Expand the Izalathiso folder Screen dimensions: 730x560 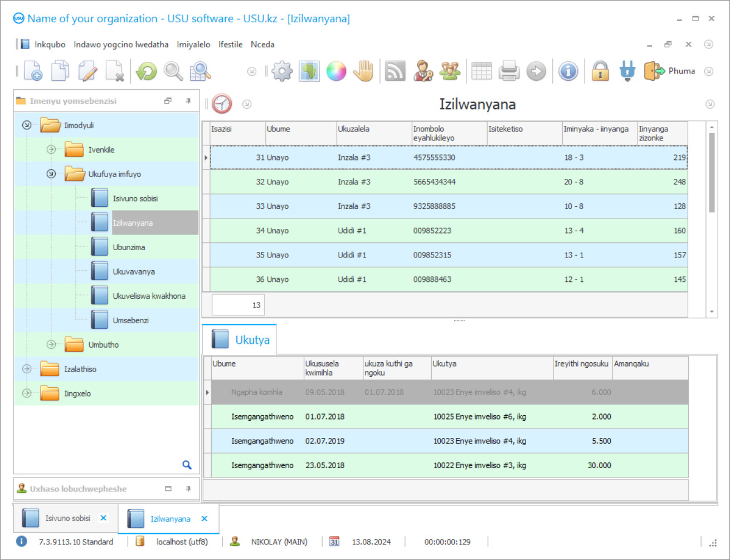pyautogui.click(x=27, y=369)
